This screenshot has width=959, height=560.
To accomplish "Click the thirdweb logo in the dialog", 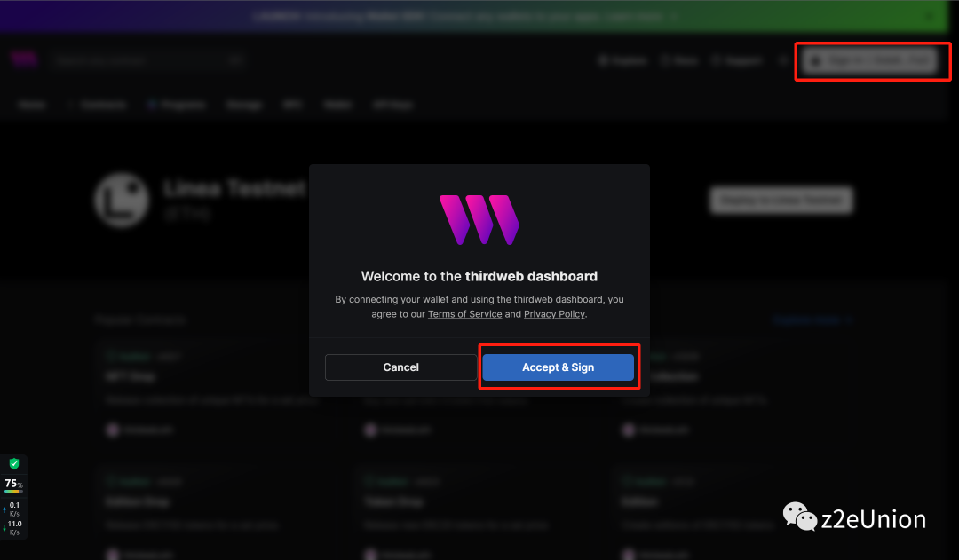I will click(x=479, y=220).
